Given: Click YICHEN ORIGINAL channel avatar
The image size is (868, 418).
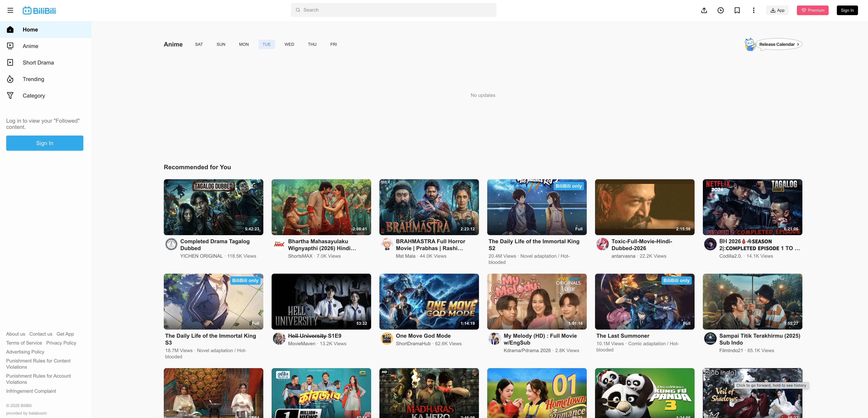Looking at the screenshot, I should click(171, 244).
